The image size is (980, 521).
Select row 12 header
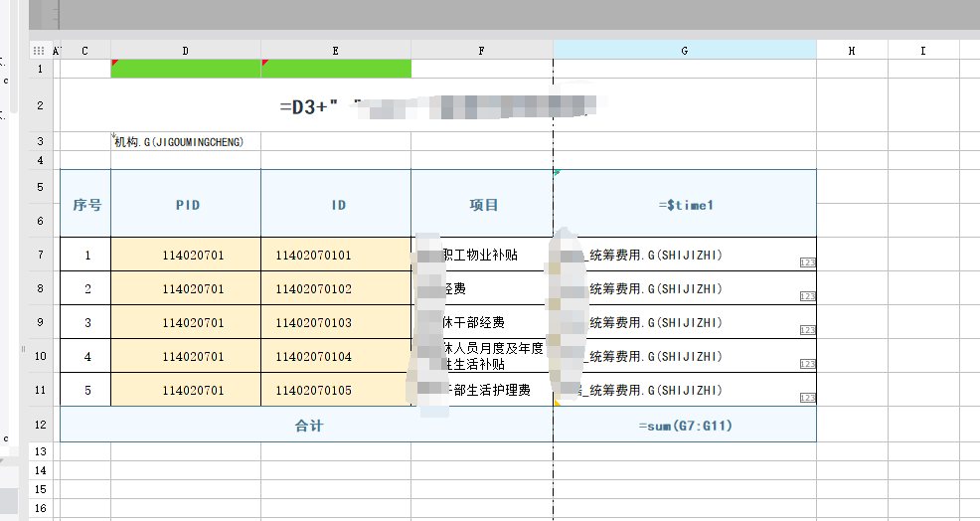pyautogui.click(x=41, y=425)
